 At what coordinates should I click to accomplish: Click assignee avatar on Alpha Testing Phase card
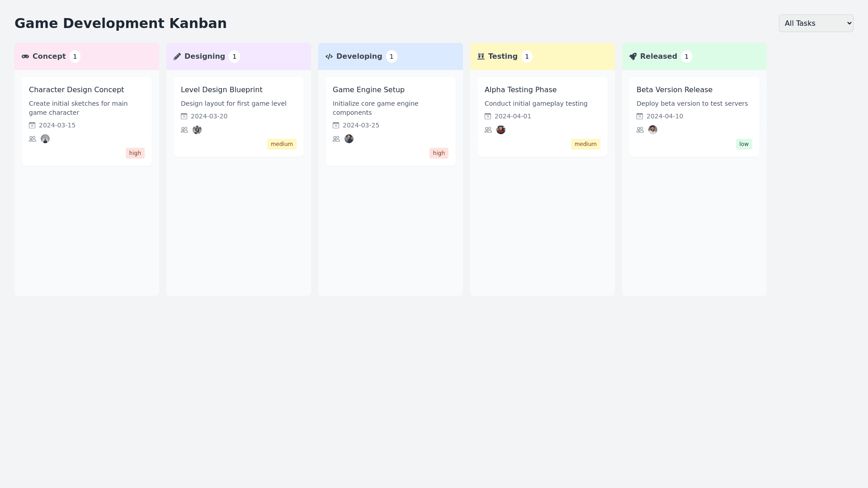pos(501,130)
